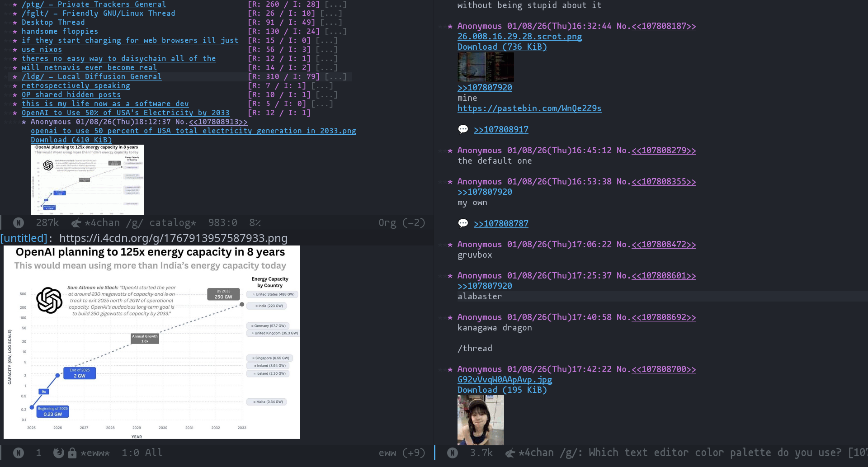Click the *eww* buffer name in mode line

[x=95, y=453]
